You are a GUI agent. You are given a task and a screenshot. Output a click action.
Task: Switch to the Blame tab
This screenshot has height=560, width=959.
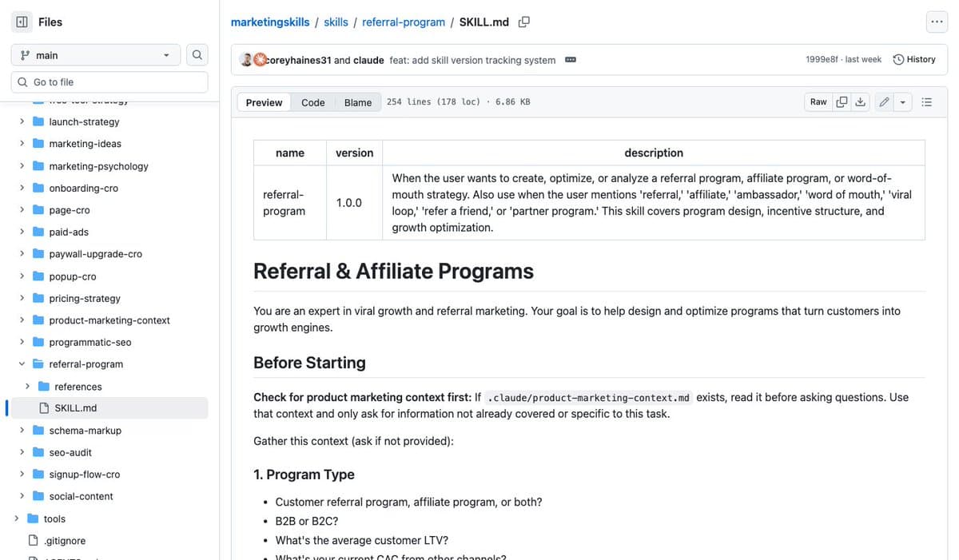click(357, 102)
